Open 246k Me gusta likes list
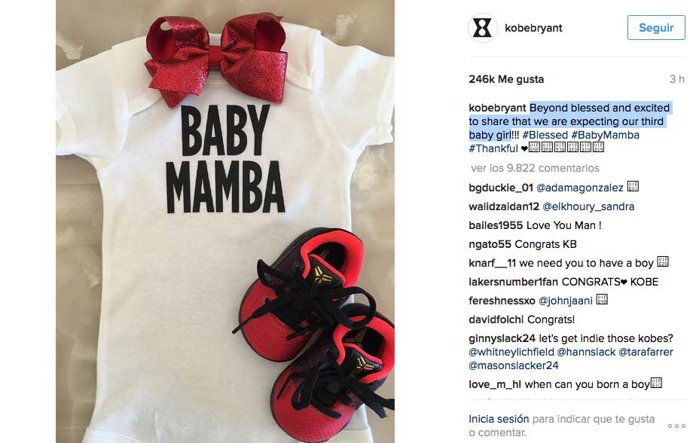 coord(506,79)
